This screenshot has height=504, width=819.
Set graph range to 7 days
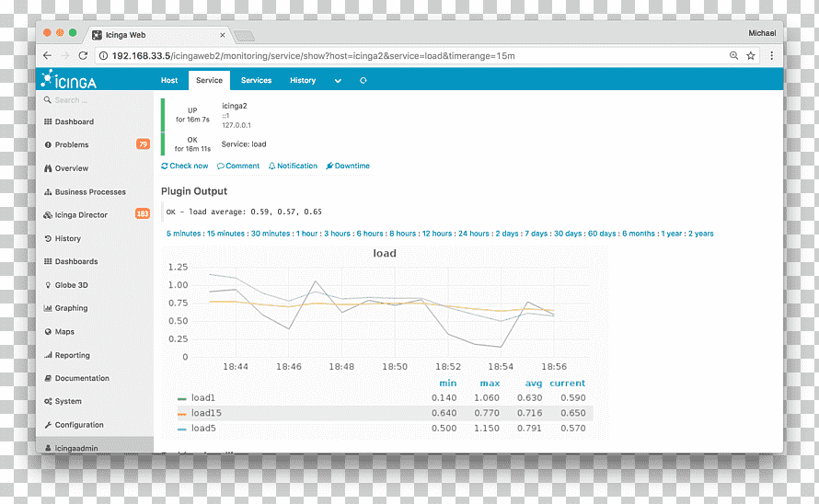coord(536,234)
